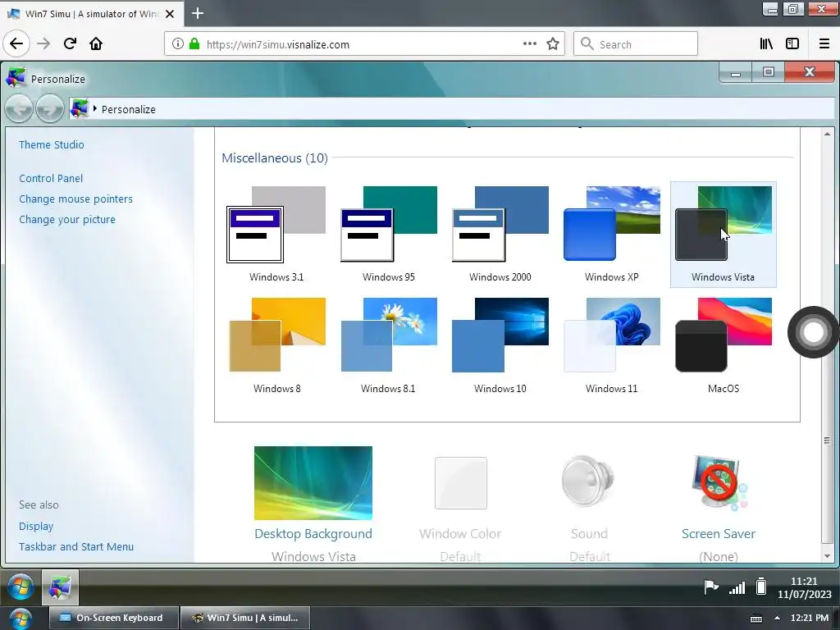Click the URL address bar

[363, 44]
